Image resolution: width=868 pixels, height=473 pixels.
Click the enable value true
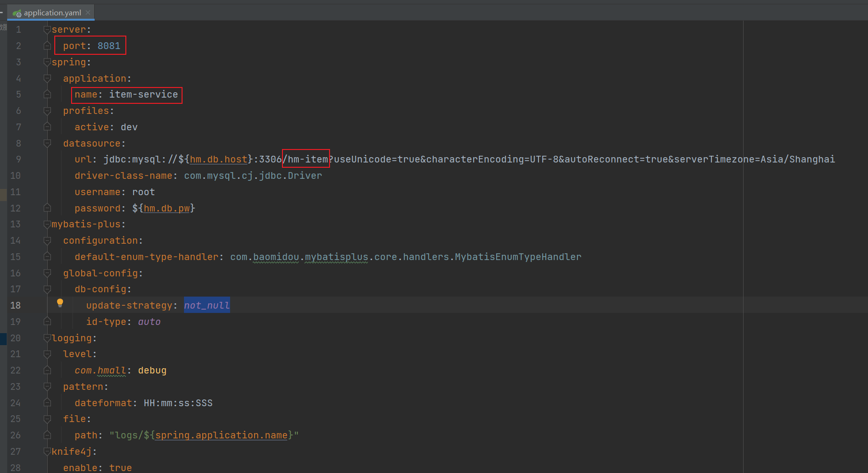(121, 468)
